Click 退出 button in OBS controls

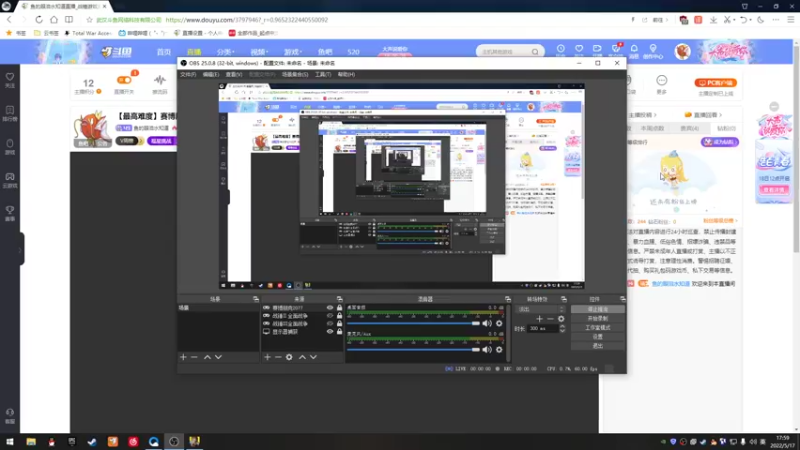[597, 346]
